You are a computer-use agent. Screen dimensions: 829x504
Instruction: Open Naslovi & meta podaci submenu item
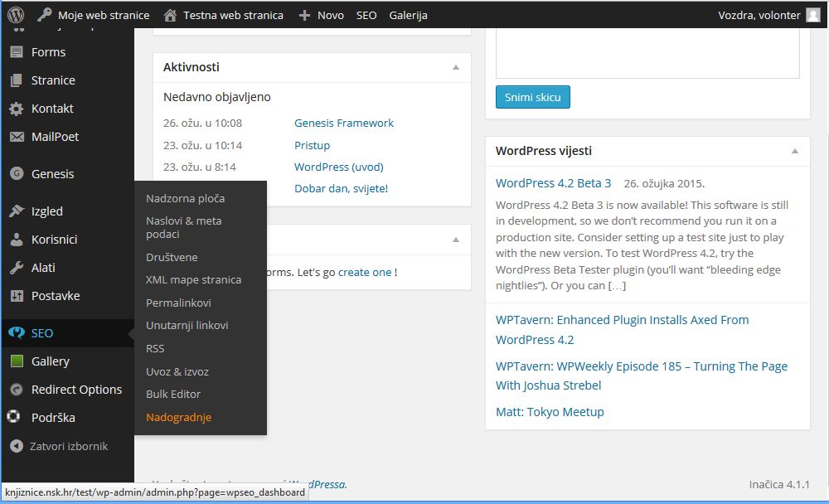pyautogui.click(x=184, y=227)
